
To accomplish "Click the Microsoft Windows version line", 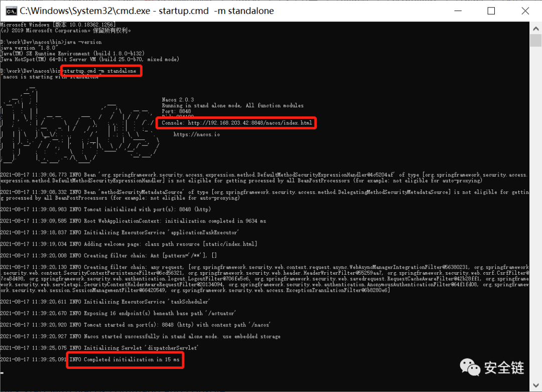I will pyautogui.click(x=57, y=25).
